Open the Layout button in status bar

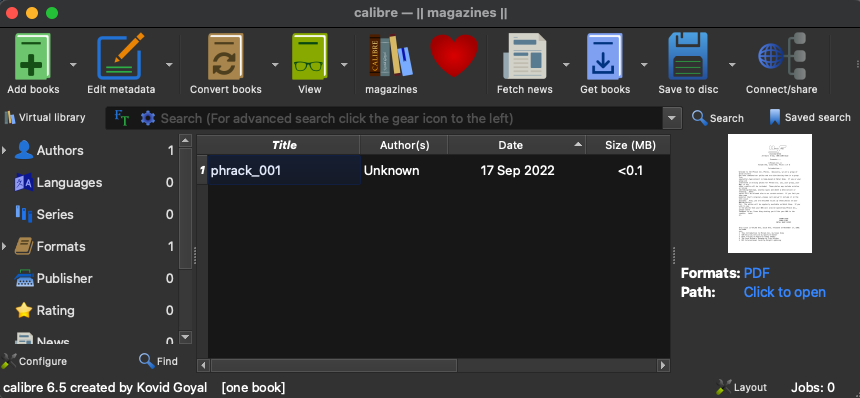coord(742,387)
